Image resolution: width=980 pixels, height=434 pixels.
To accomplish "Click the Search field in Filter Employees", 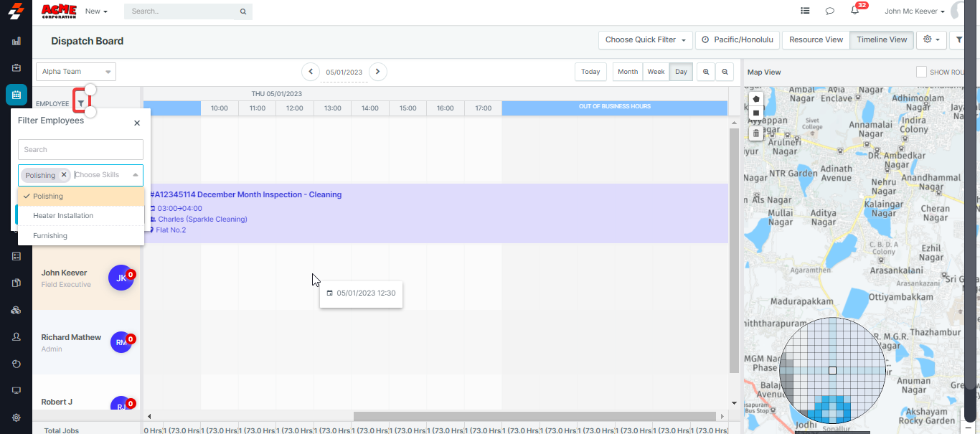I will [80, 150].
